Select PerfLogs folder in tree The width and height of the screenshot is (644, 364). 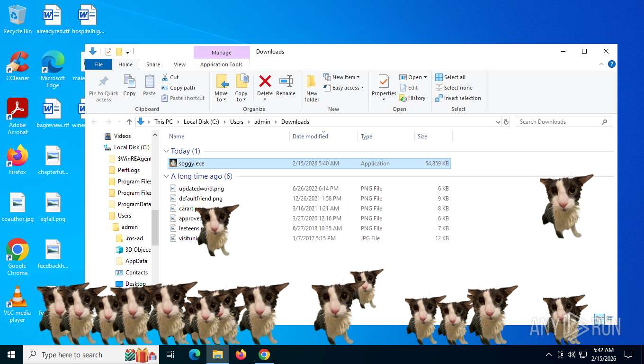click(128, 170)
